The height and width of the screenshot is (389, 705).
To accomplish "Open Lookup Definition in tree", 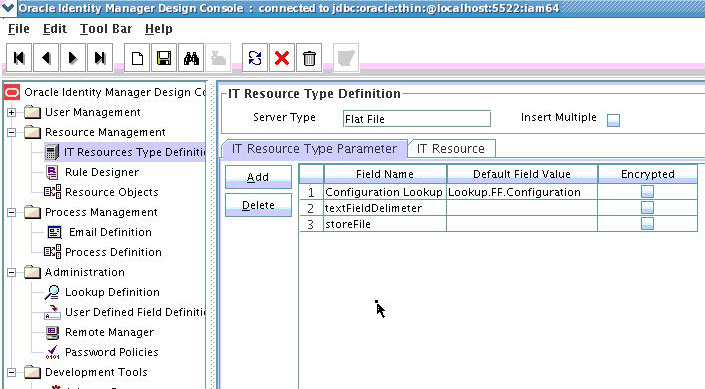I will point(112,292).
